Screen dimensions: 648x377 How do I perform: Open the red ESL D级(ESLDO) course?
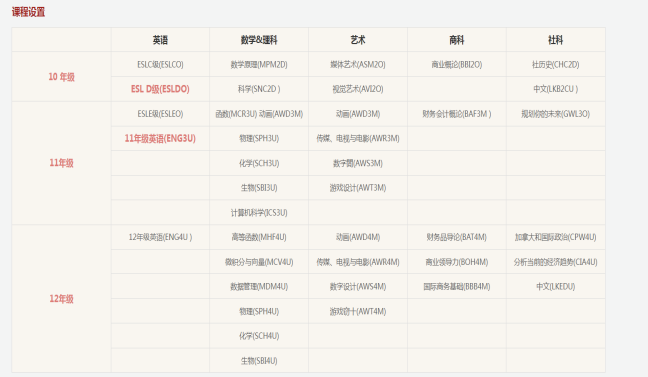(160, 89)
